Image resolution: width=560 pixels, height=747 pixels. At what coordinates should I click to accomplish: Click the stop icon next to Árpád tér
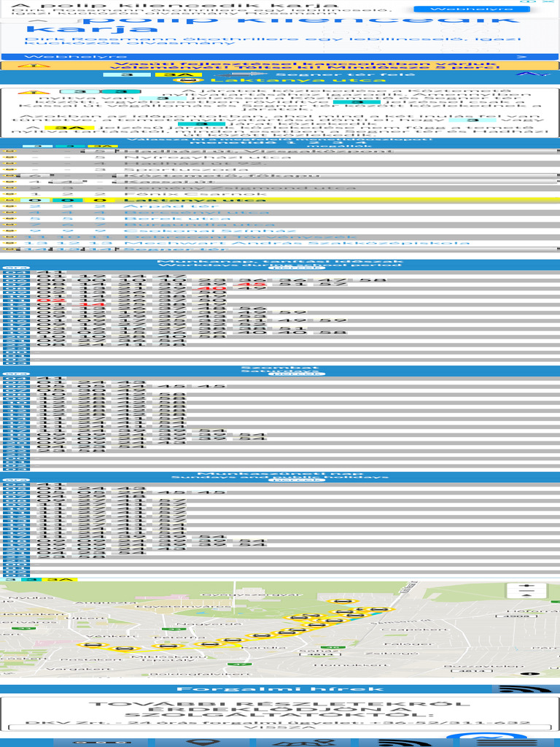10,206
